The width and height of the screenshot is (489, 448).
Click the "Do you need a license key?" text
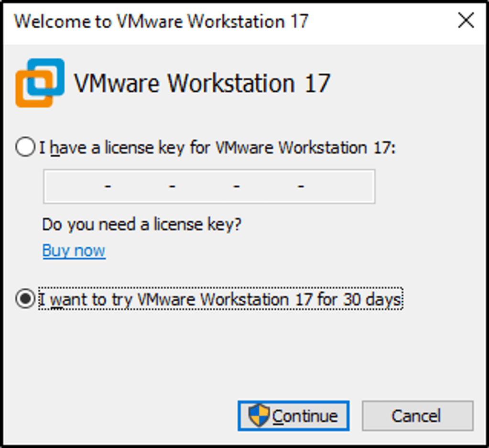141,224
